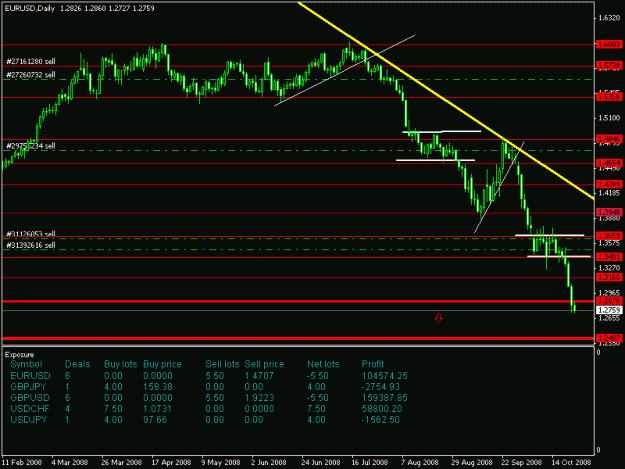Click the 1.3659 red price label
This screenshot has height=469, width=625.
(x=609, y=236)
